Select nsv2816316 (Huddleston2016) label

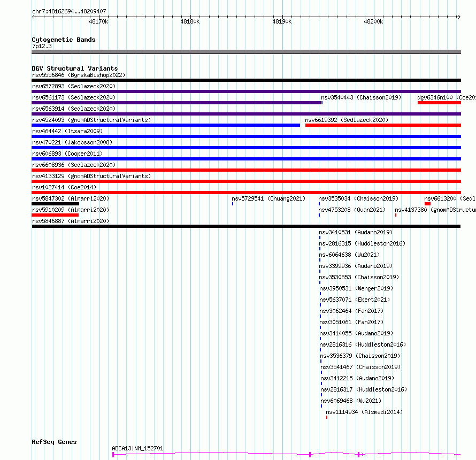pos(363,344)
